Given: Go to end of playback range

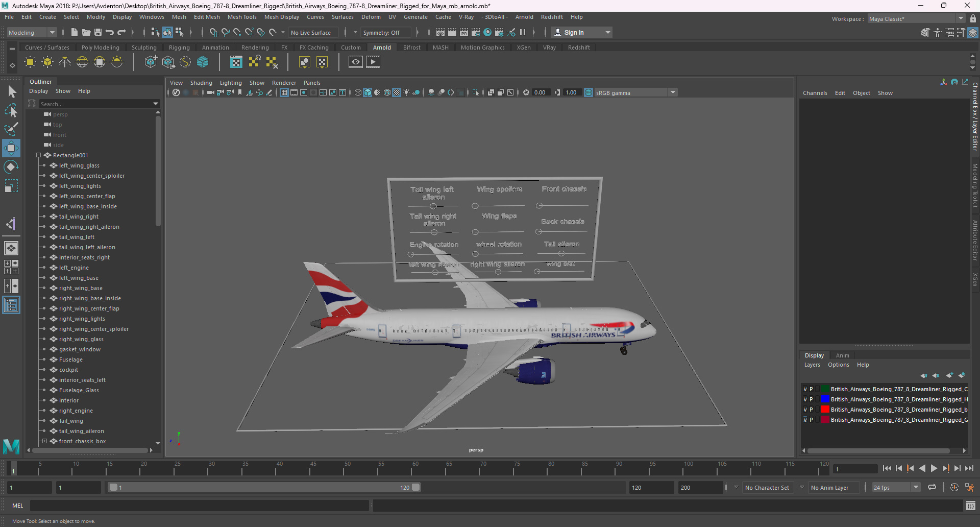Looking at the screenshot, I should [969, 468].
